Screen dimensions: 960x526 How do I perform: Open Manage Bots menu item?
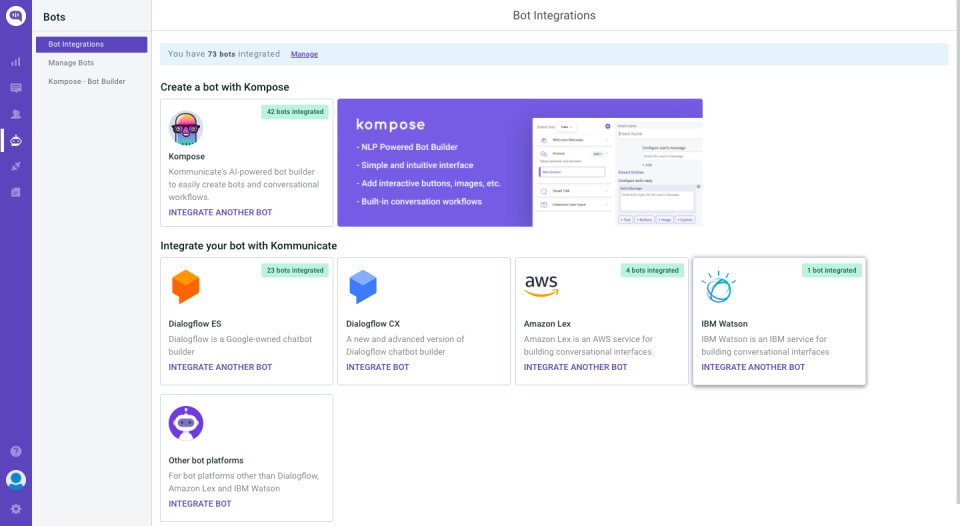(x=71, y=62)
